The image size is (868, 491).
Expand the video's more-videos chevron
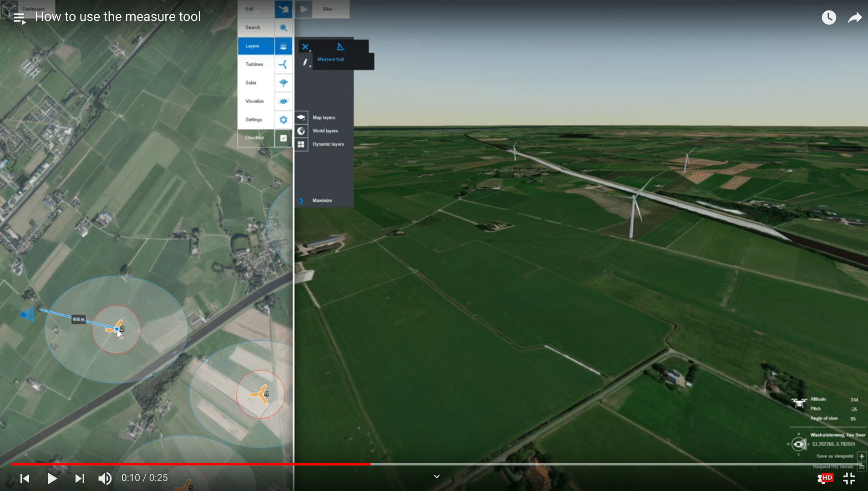(x=437, y=476)
